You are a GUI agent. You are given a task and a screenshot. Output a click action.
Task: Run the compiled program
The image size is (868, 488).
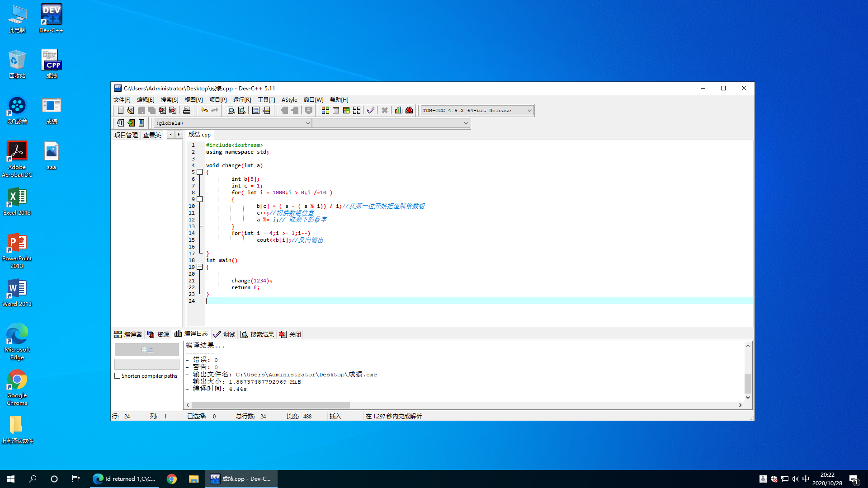click(x=336, y=110)
